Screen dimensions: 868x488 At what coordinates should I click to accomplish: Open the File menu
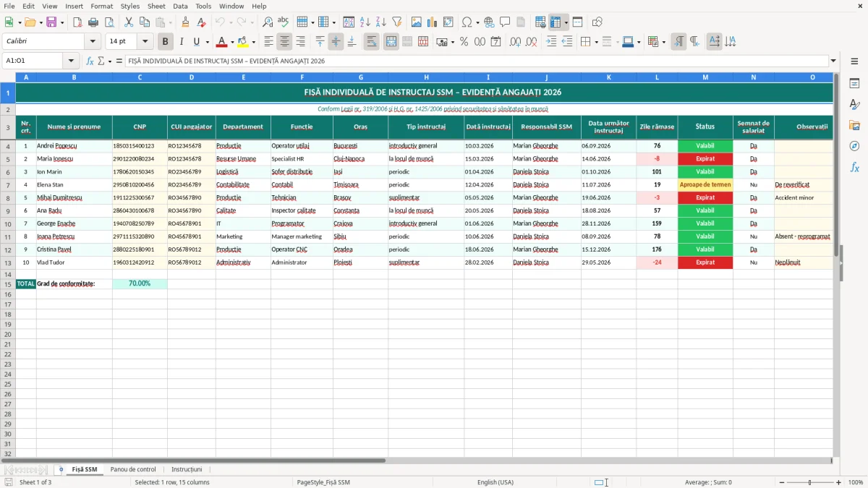click(9, 6)
